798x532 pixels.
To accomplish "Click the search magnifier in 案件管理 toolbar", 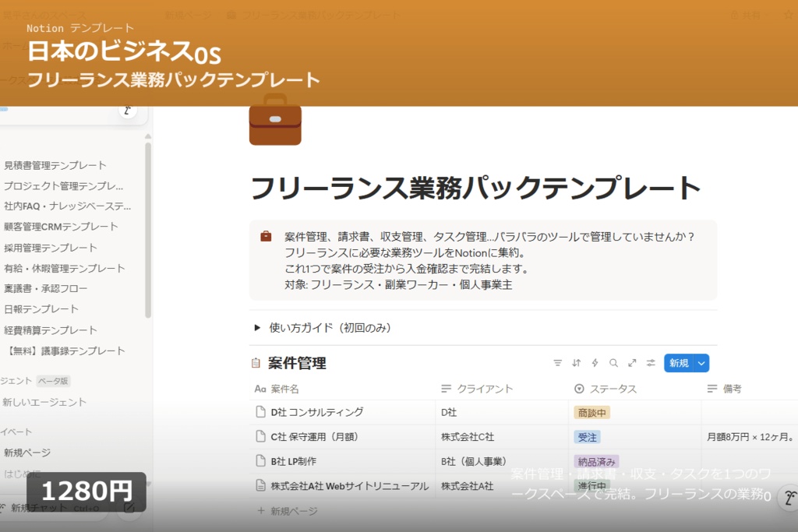I will [x=613, y=363].
